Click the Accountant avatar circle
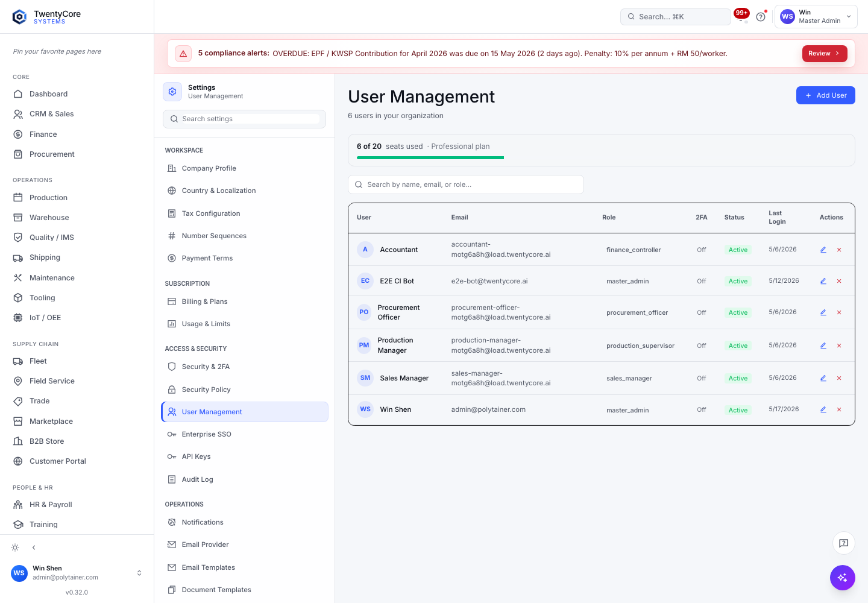Viewport: 868px width, 603px height. (x=365, y=250)
